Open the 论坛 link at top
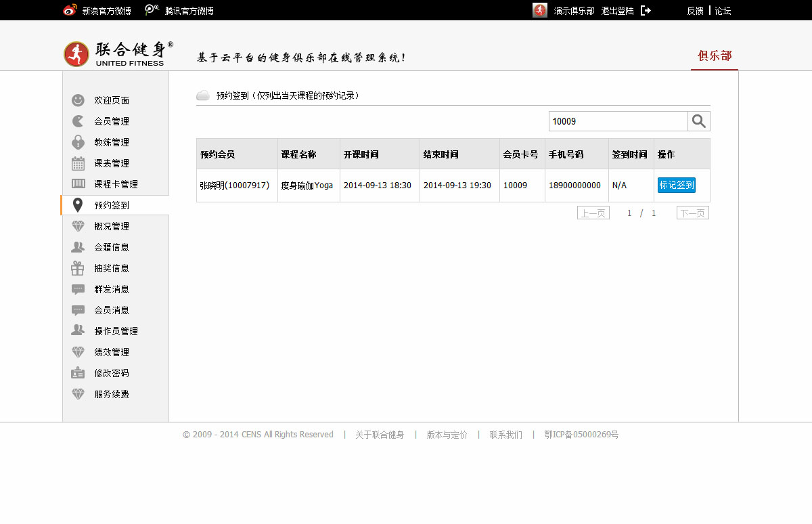 723,11
